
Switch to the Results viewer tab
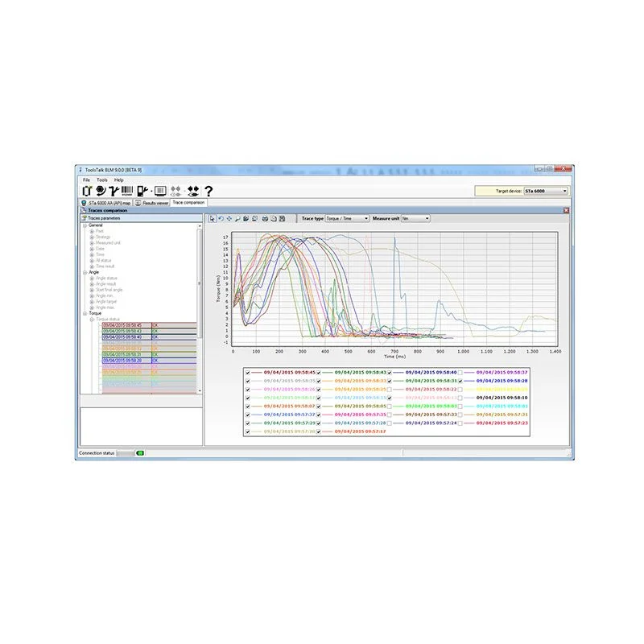151,203
